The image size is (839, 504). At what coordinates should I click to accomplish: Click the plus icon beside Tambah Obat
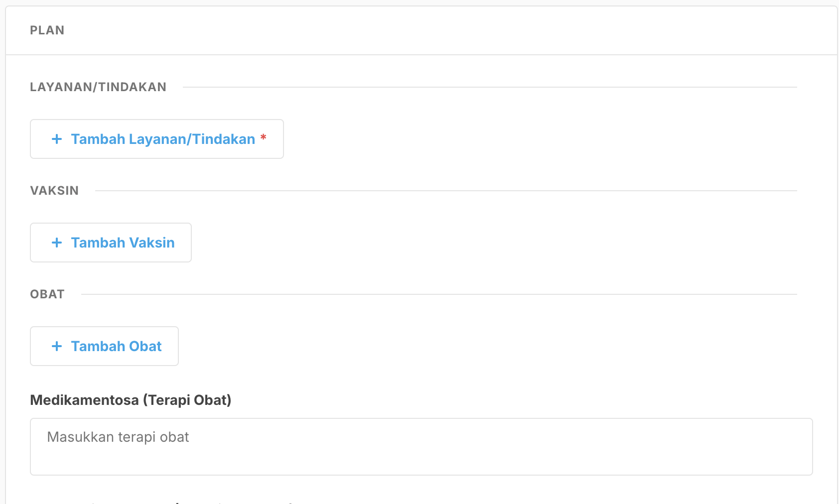57,346
